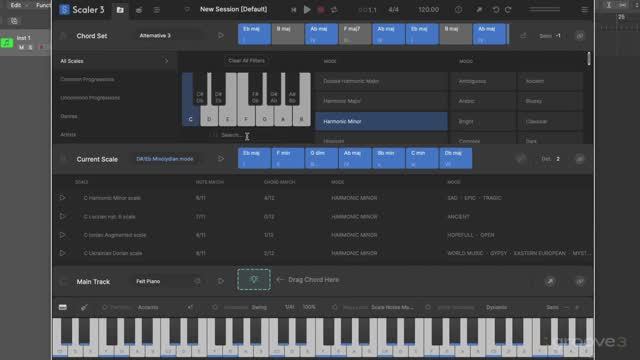Click the Scaler 3 logo icon

(64, 9)
